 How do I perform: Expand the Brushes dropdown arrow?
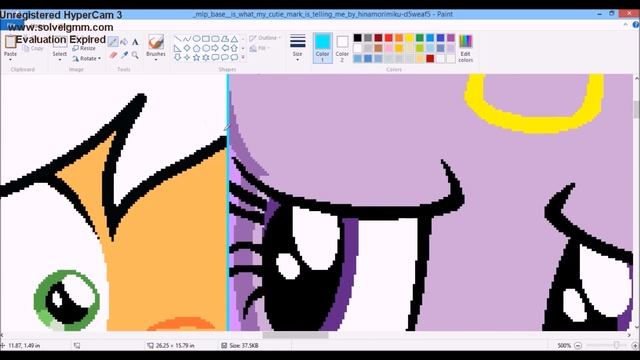156,60
